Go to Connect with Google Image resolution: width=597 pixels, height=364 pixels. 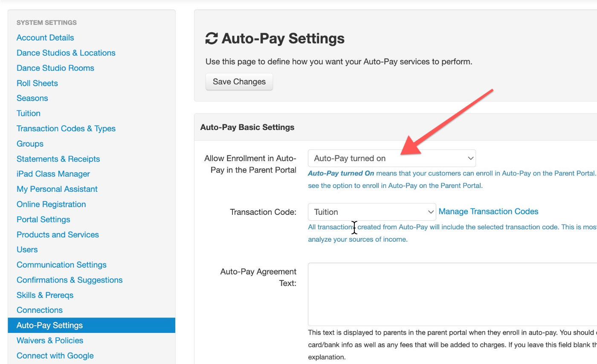tap(55, 355)
